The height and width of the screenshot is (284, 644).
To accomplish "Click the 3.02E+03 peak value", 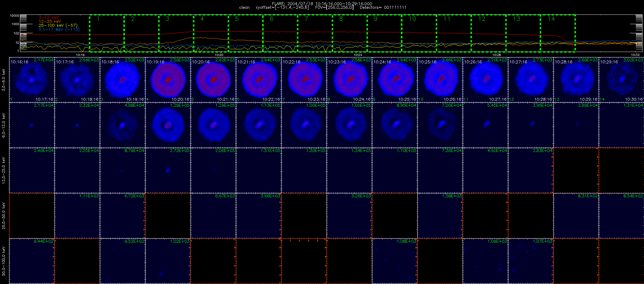I will tap(633, 60).
